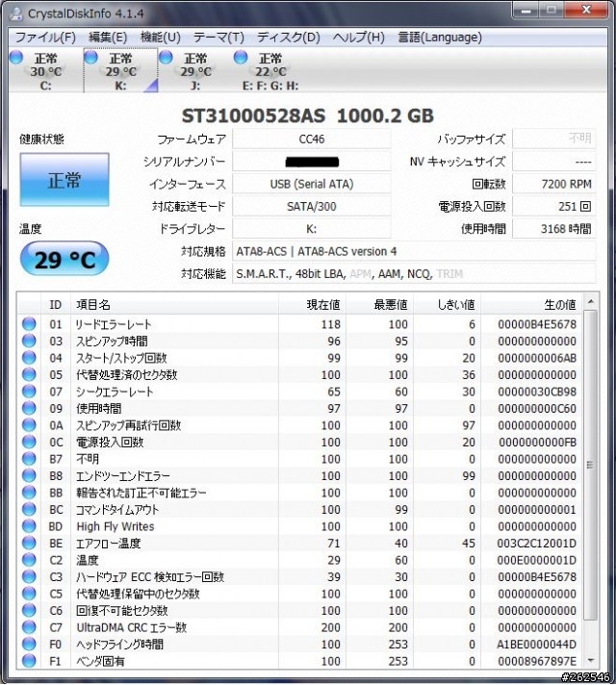Open the 言語(Language) menu
The height and width of the screenshot is (685, 616).
point(440,38)
